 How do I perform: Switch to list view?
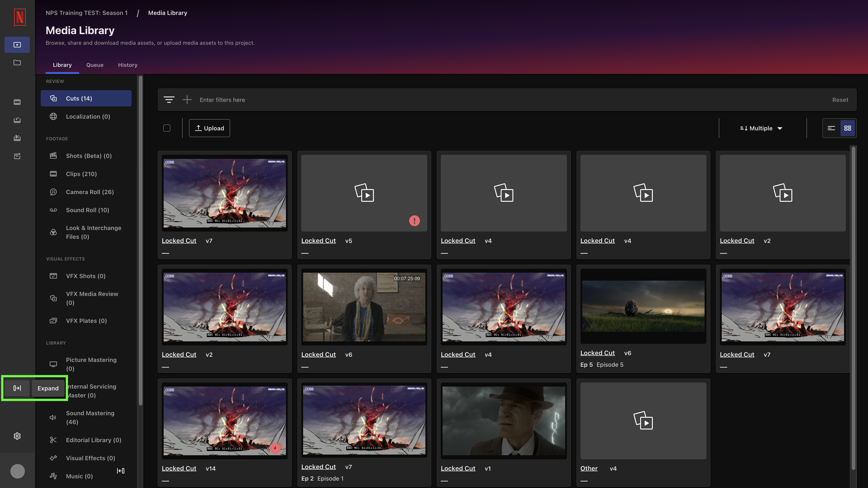click(831, 128)
